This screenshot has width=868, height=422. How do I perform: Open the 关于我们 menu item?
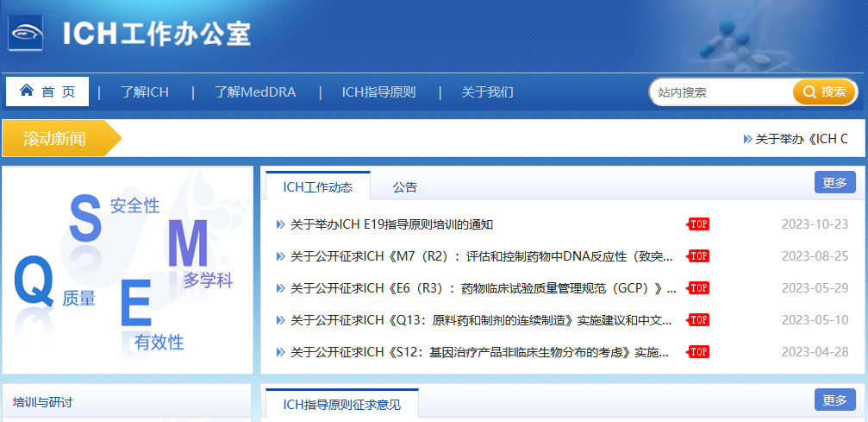pyautogui.click(x=487, y=92)
